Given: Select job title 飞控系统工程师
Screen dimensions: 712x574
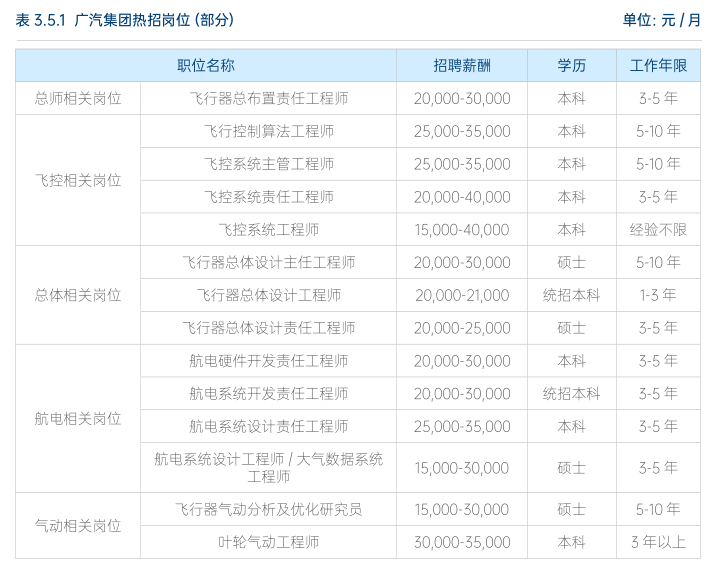Looking at the screenshot, I should coord(269,229).
